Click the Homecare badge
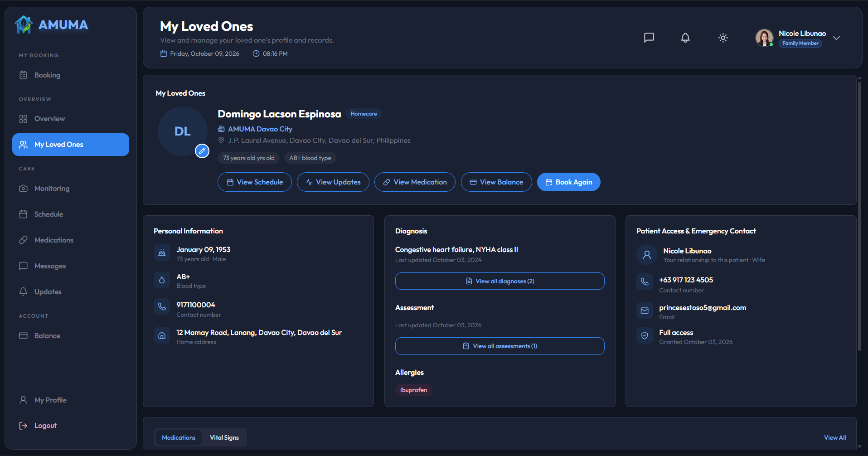Screen dimensions: 868x456 tap(364, 114)
